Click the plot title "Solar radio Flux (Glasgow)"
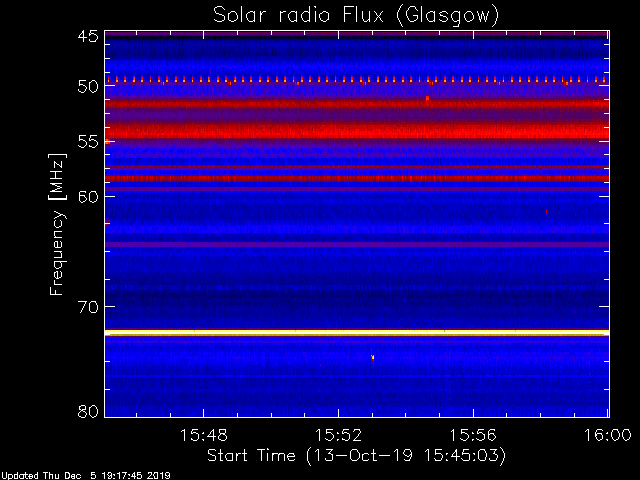Screen dimensions: 640x480 click(356, 16)
